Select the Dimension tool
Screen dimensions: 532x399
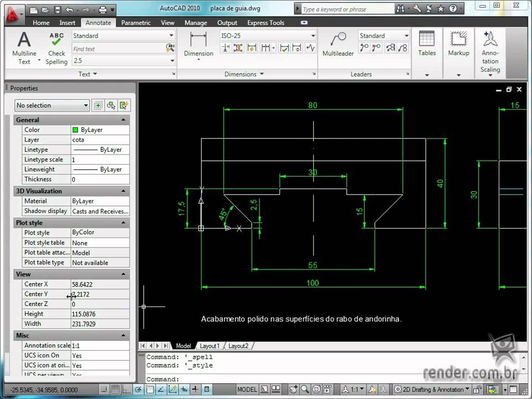tap(198, 45)
